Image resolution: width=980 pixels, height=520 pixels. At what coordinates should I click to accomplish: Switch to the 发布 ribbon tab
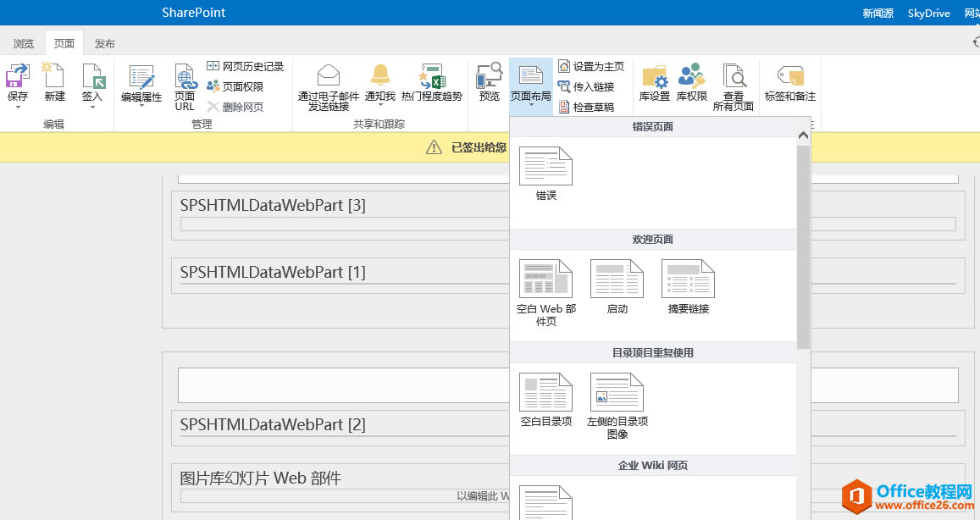104,43
